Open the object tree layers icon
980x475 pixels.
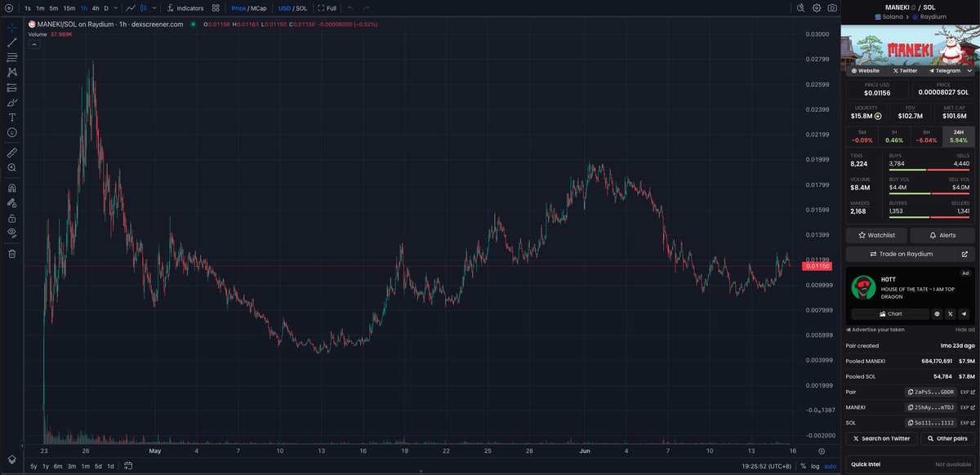(x=12, y=460)
